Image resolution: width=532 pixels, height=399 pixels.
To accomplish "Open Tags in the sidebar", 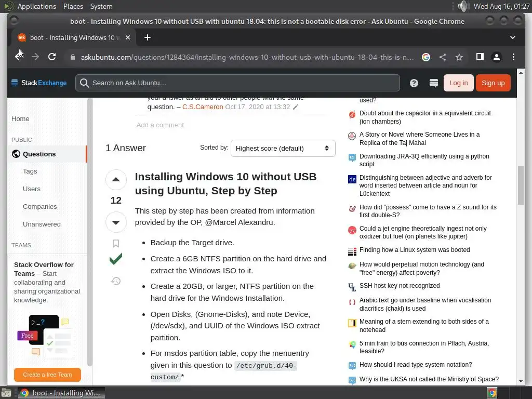I will [x=30, y=171].
